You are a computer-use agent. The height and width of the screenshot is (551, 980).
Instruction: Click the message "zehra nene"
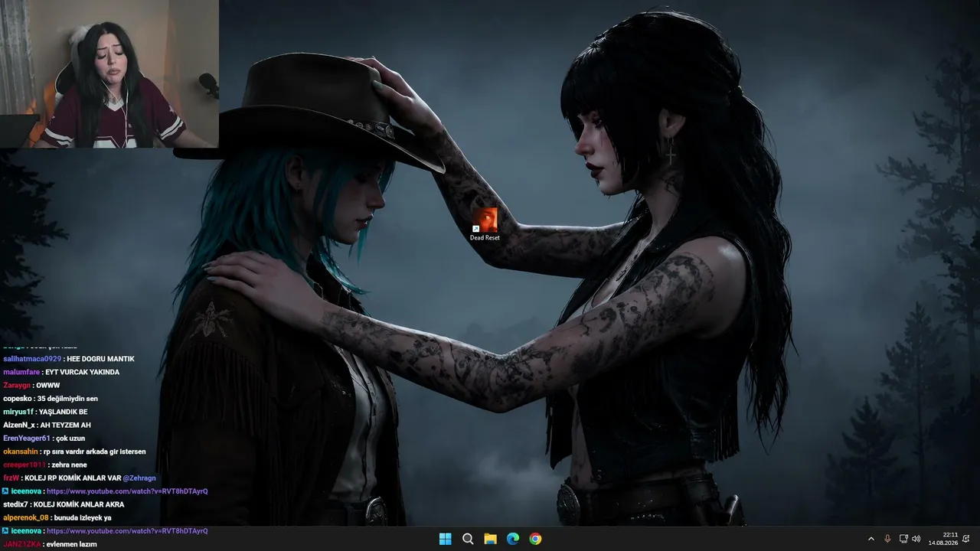[x=69, y=465]
